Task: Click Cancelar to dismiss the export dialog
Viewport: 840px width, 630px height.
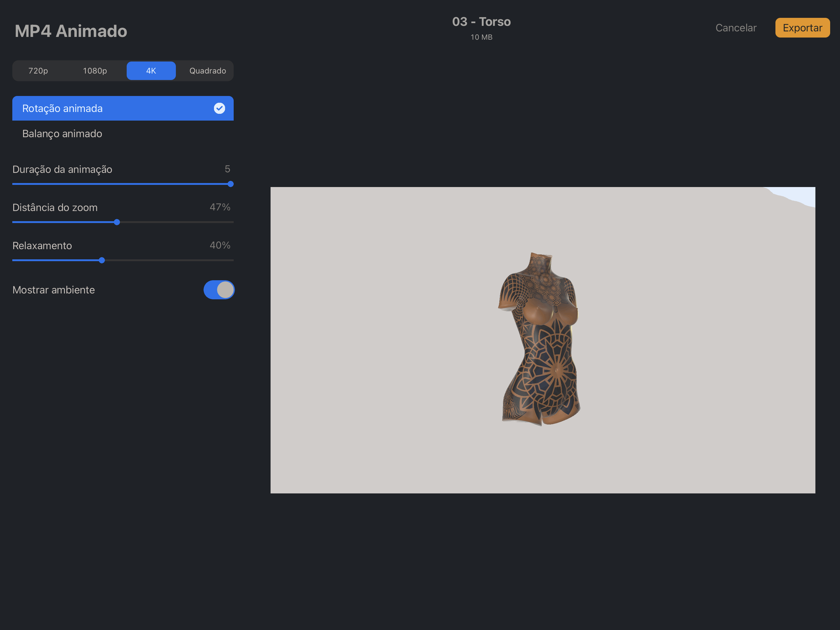Action: (736, 27)
